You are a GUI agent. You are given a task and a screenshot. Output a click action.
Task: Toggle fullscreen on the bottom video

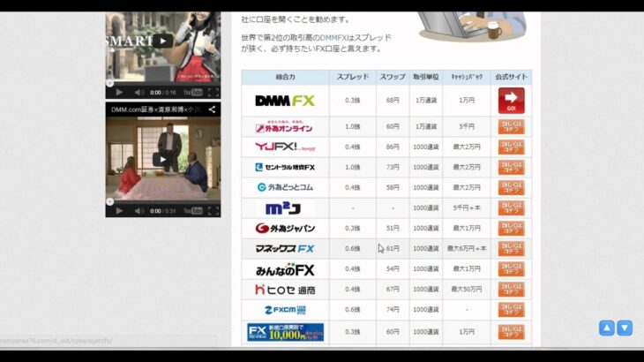point(213,211)
